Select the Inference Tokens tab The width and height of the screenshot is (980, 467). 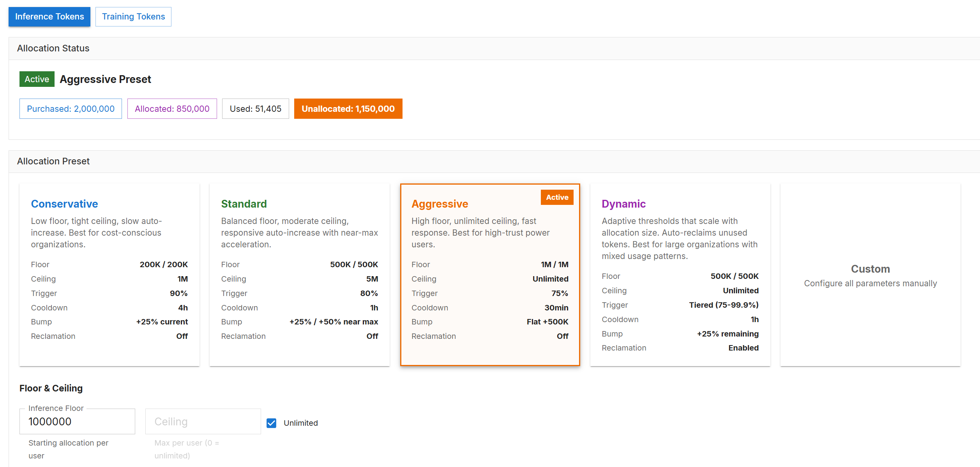[49, 16]
